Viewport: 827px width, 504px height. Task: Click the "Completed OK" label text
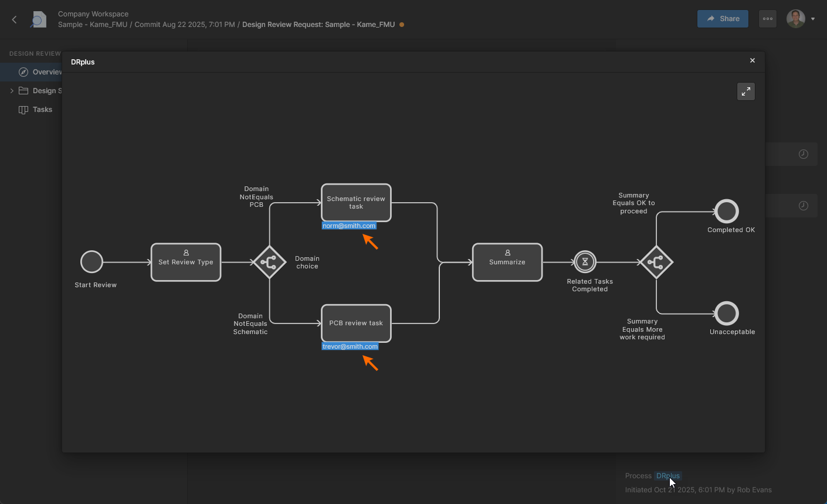pyautogui.click(x=731, y=230)
